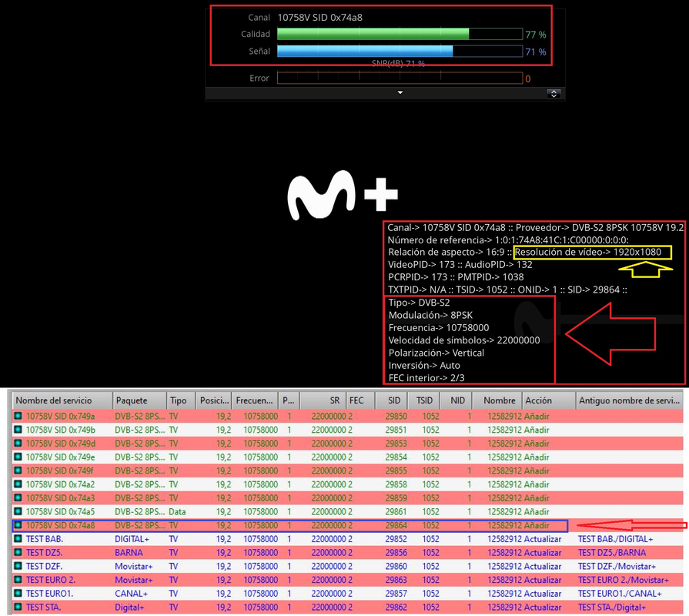The image size is (689, 616).
Task: Select service name 10758V SID 0x749b
Action: 60,429
